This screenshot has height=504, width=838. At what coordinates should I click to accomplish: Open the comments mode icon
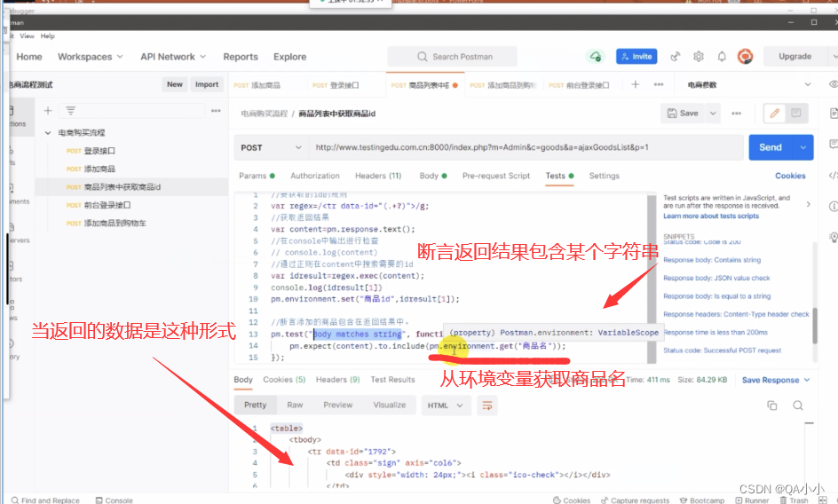[795, 114]
